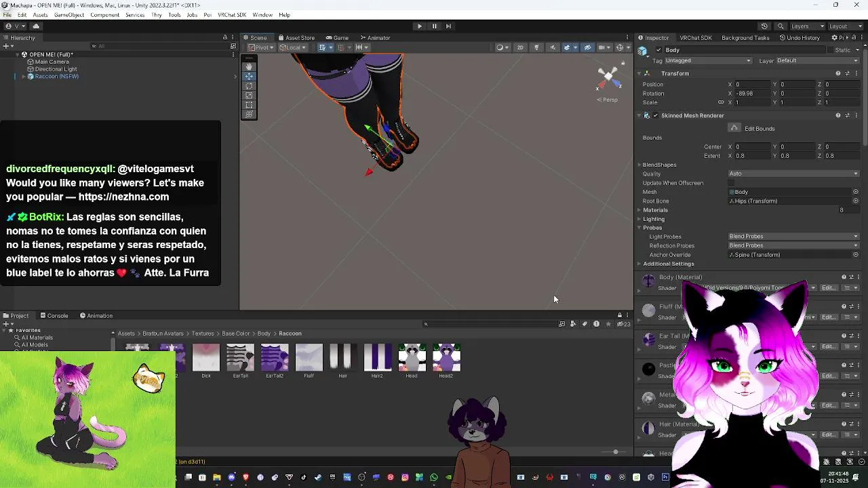868x488 pixels.
Task: Open the Component menu
Action: click(x=104, y=15)
